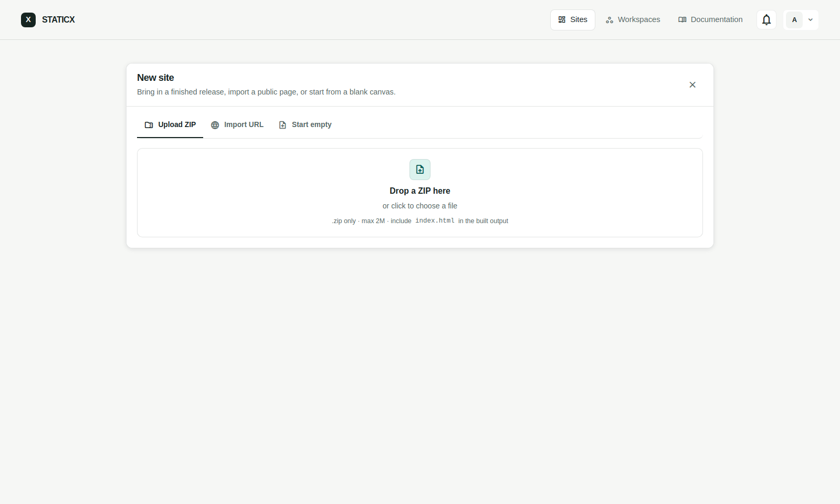Switch to the Start empty tab

point(305,125)
